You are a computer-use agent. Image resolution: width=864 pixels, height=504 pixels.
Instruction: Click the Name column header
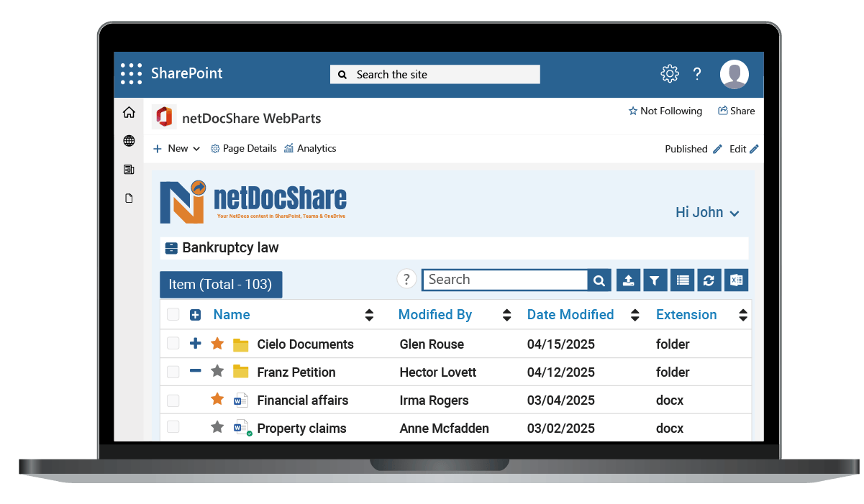[x=232, y=314]
